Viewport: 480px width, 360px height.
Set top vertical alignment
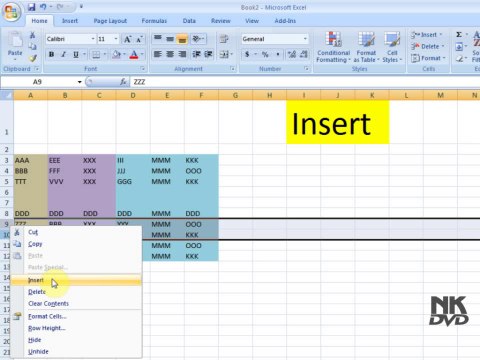(158, 39)
